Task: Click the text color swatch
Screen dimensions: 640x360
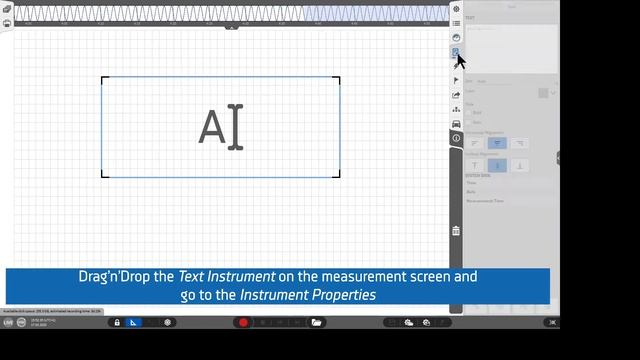Action: [543, 93]
